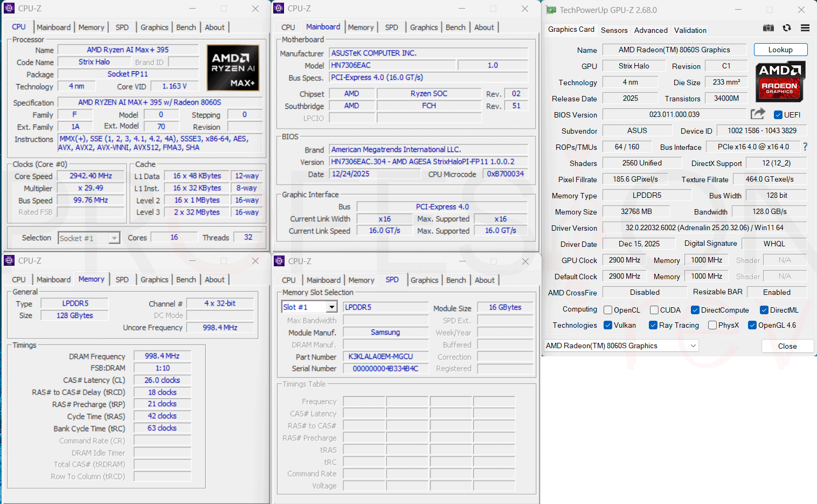Viewport: 817px width, 504px height.
Task: Refresh GPU-Z data with the refresh icon
Action: [787, 28]
